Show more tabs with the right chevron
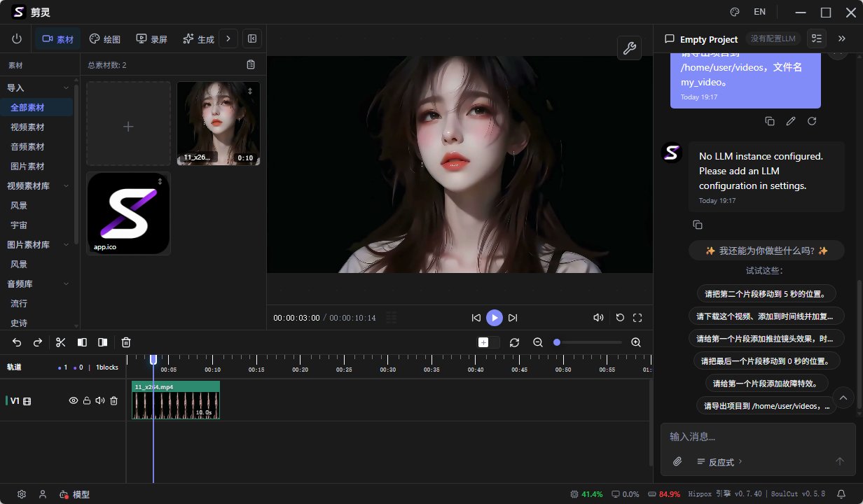Screen dimensions: 863x504 click(228, 39)
